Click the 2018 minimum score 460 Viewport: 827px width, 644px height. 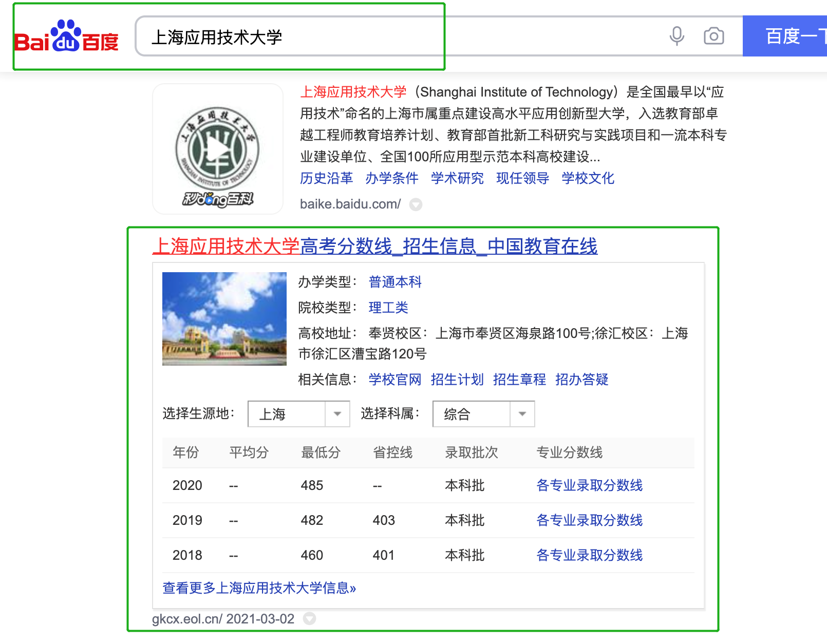click(x=312, y=555)
